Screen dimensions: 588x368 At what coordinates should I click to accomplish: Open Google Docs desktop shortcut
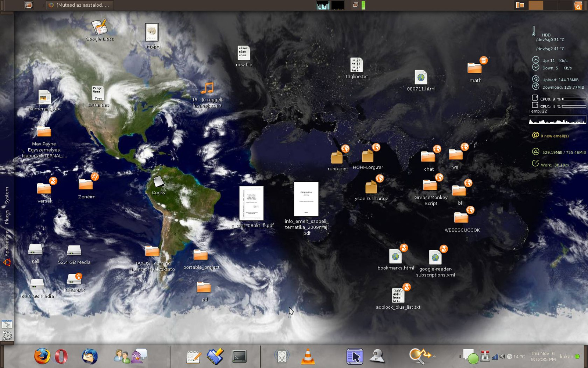tap(99, 30)
